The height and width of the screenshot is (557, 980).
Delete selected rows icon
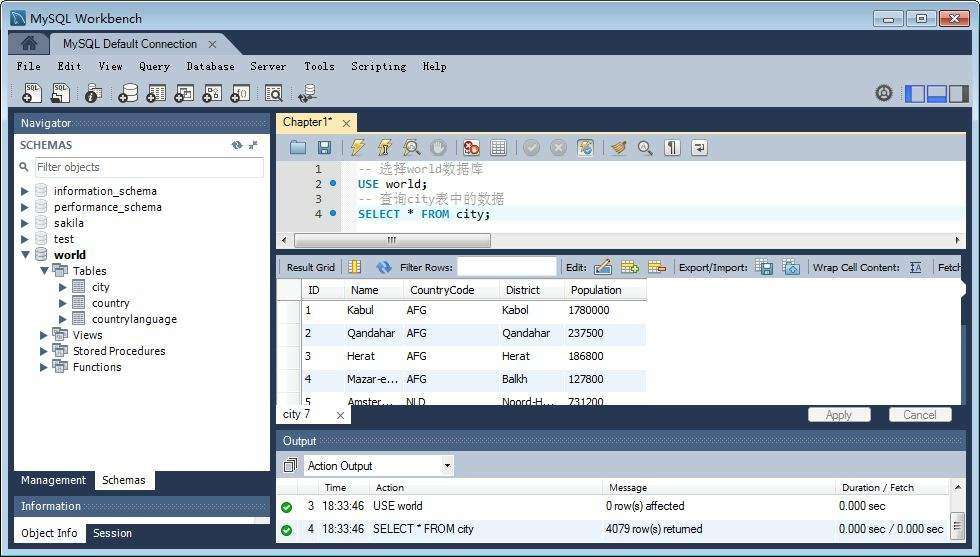[x=656, y=267]
